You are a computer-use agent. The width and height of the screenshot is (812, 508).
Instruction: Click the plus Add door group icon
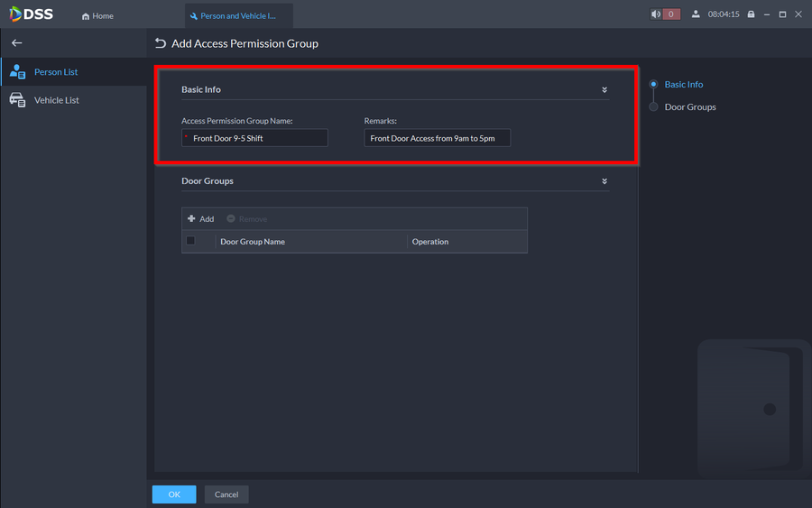[191, 218]
